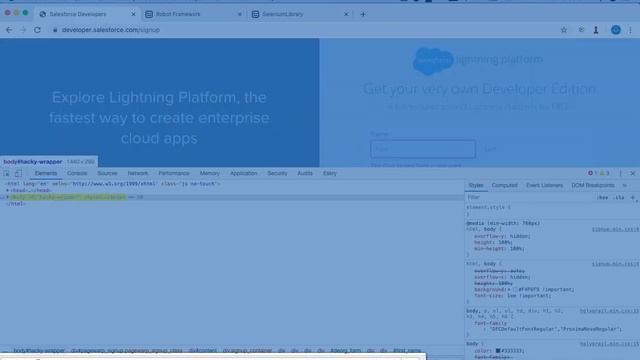
Task: Expand the highlighted body element node
Action: tap(7, 197)
